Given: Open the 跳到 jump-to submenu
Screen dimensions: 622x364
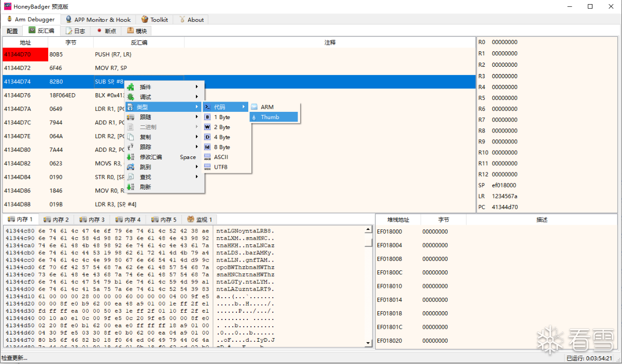Looking at the screenshot, I should coord(164,167).
